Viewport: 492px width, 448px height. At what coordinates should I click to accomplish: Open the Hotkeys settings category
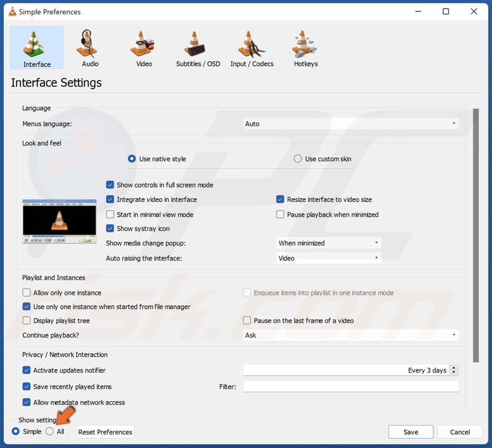point(306,48)
